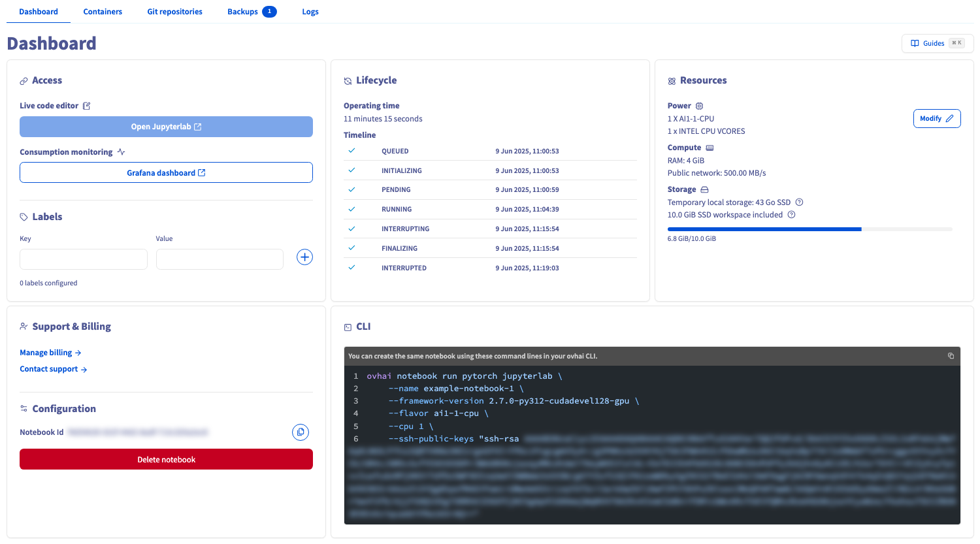Click the Live code editor edit icon
Viewport: 980px width, 544px height.
(x=86, y=106)
